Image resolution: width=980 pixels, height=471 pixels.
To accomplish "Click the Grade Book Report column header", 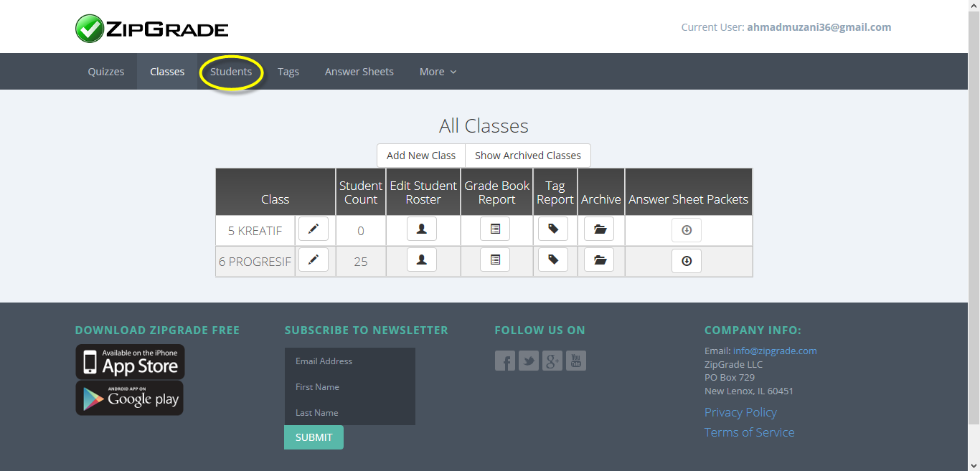I will [496, 192].
